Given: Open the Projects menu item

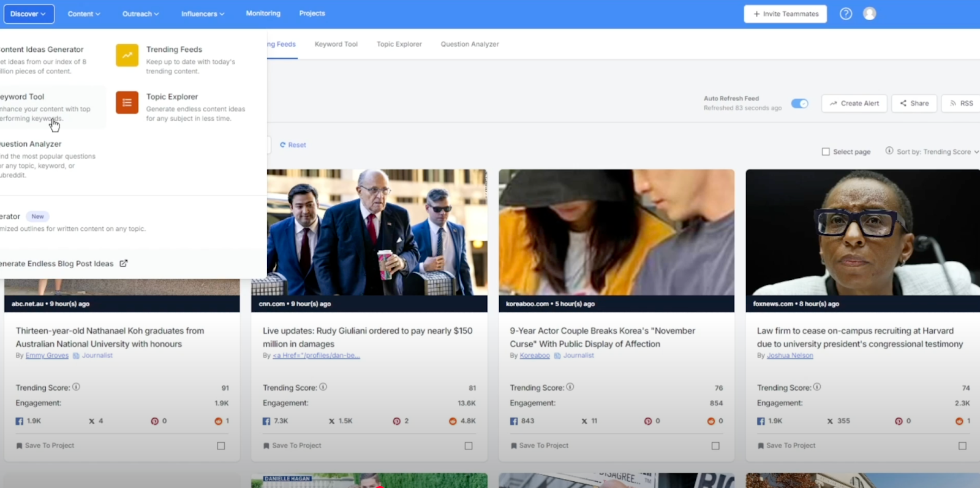Looking at the screenshot, I should 312,13.
